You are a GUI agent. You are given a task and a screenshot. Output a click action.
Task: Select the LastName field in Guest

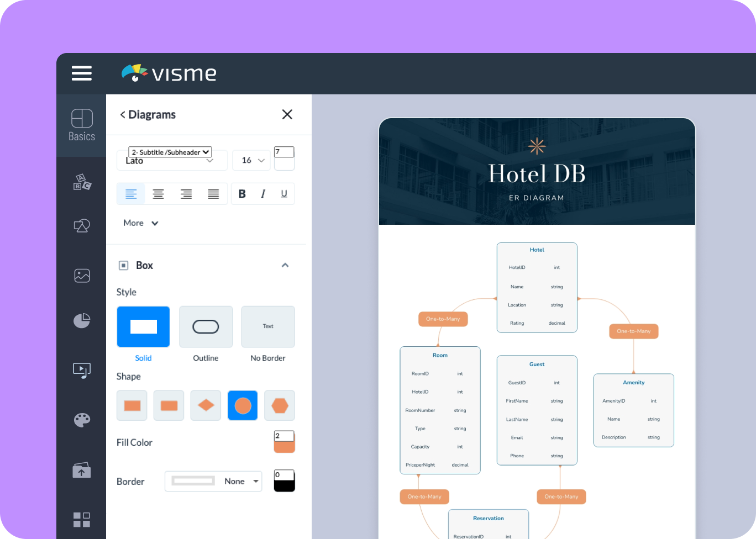[x=517, y=420]
